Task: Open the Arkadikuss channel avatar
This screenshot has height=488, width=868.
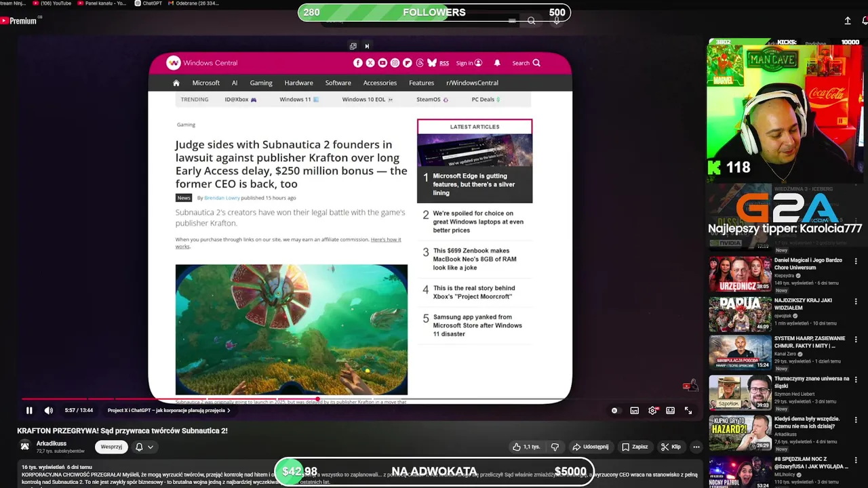Action: click(24, 446)
